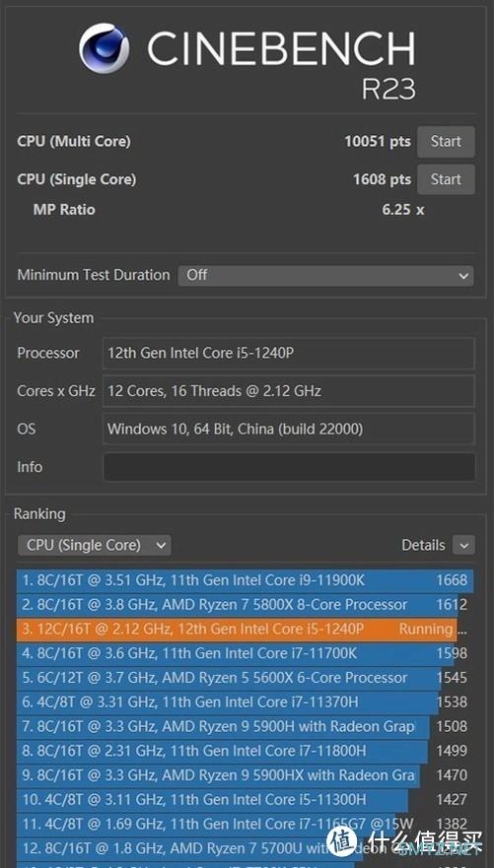Select the Core i5-11300H ranking entry
The height and width of the screenshot is (868, 494).
pyautogui.click(x=245, y=800)
